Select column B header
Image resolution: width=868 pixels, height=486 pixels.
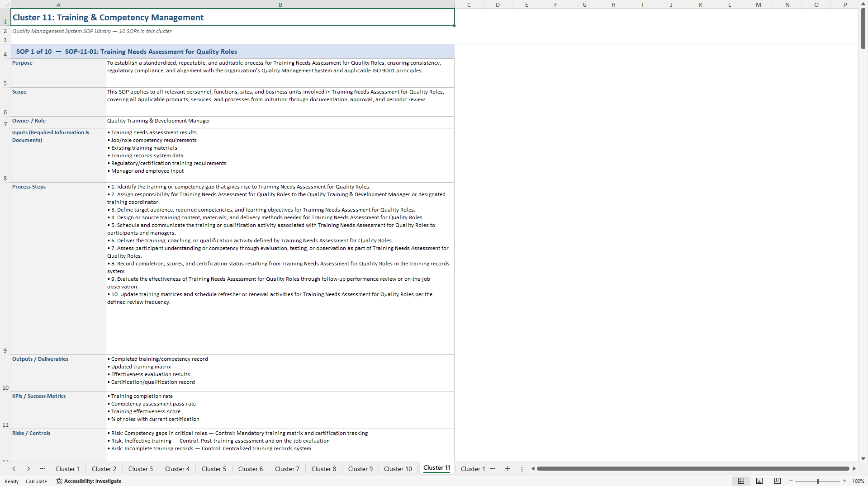[280, 5]
